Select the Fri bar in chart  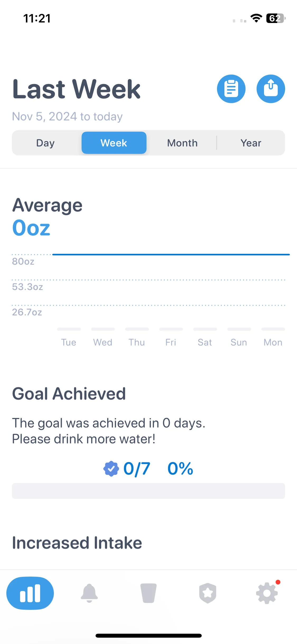171,329
